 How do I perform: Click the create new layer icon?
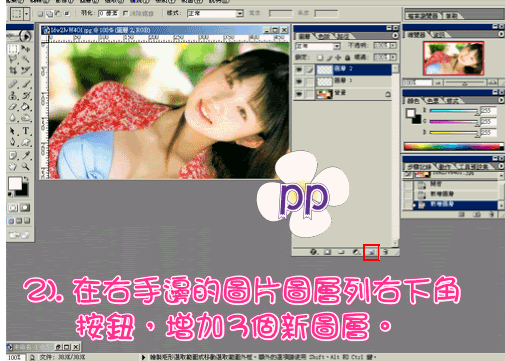pyautogui.click(x=371, y=252)
